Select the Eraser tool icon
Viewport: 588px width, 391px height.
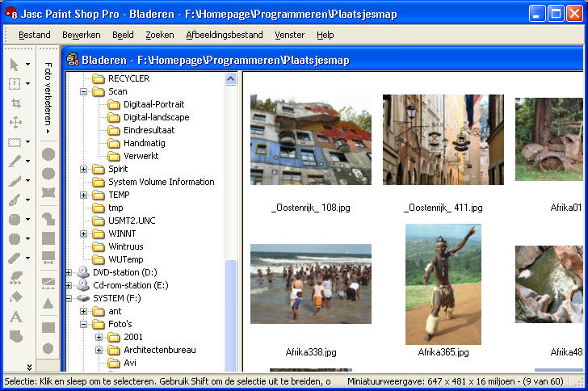(15, 259)
